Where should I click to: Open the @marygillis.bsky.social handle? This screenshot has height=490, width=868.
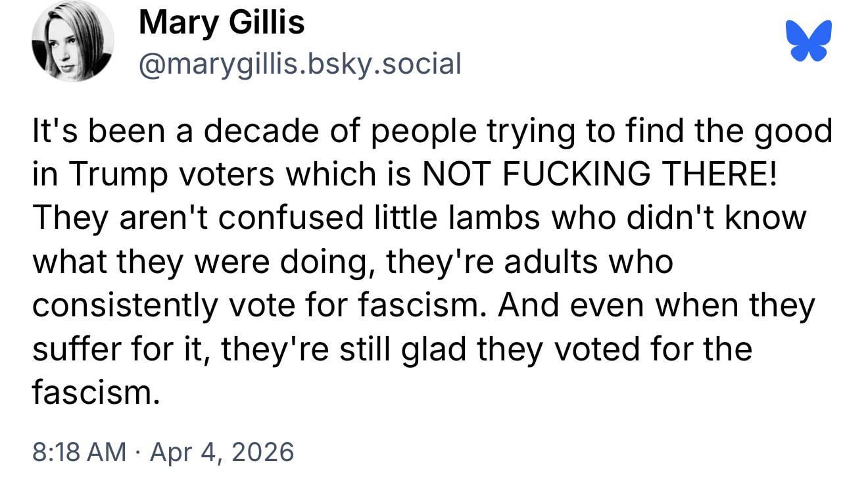[x=299, y=64]
